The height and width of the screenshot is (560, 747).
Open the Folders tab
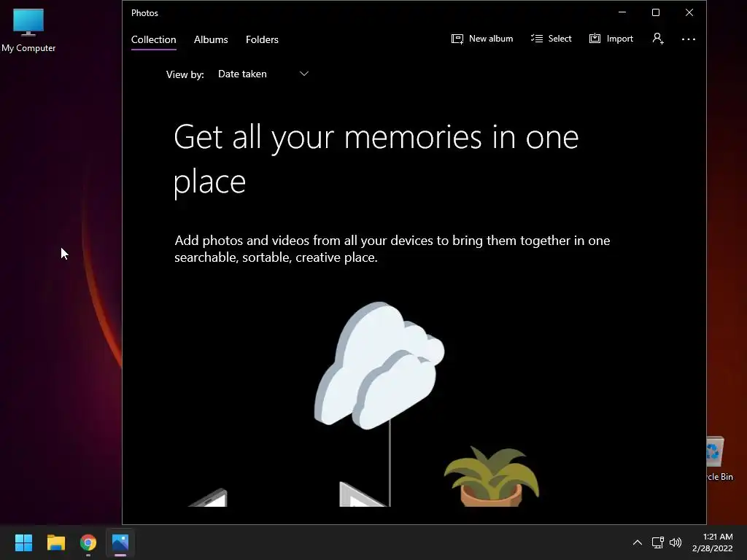(262, 39)
